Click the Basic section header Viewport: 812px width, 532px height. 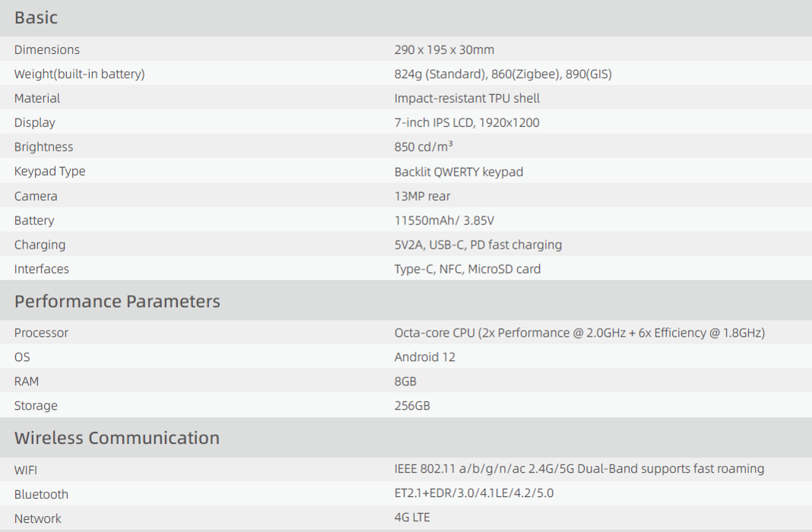point(36,17)
